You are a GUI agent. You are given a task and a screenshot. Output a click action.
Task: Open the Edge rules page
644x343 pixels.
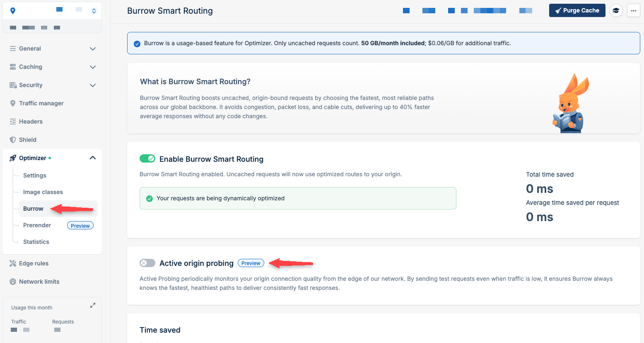point(34,263)
